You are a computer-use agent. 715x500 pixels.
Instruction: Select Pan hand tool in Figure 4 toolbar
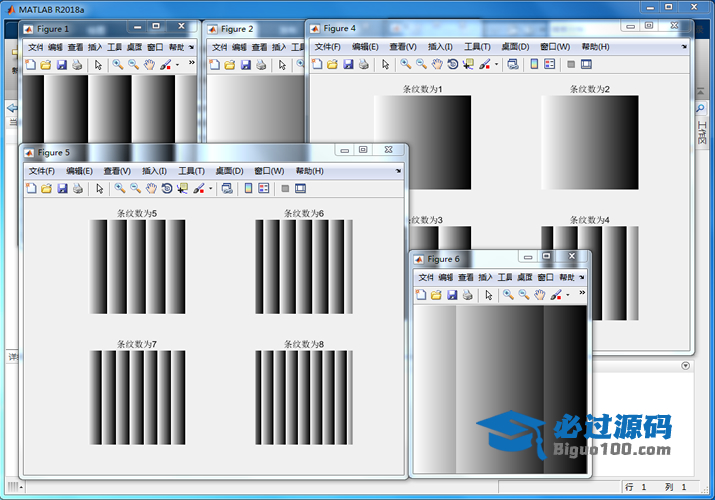point(437,64)
